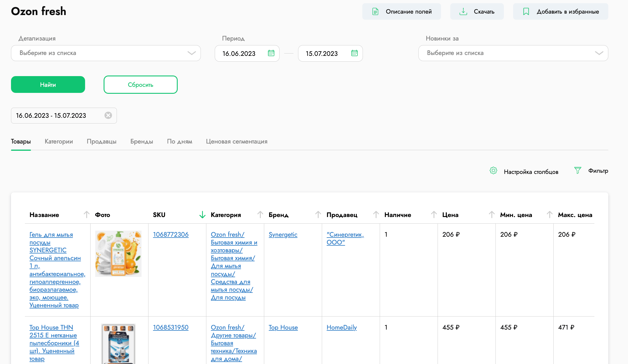The height and width of the screenshot is (364, 628).
Task: Click the Фильтр text label
Action: coord(598,171)
